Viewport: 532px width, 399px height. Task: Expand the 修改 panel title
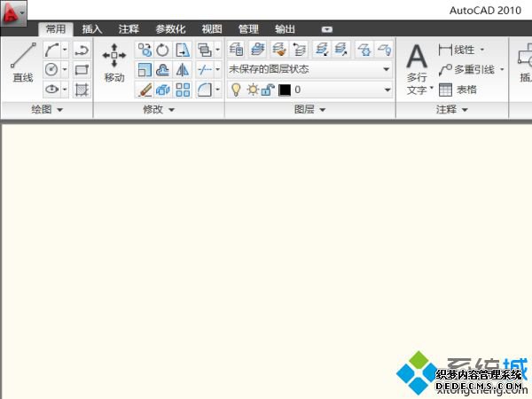point(159,109)
